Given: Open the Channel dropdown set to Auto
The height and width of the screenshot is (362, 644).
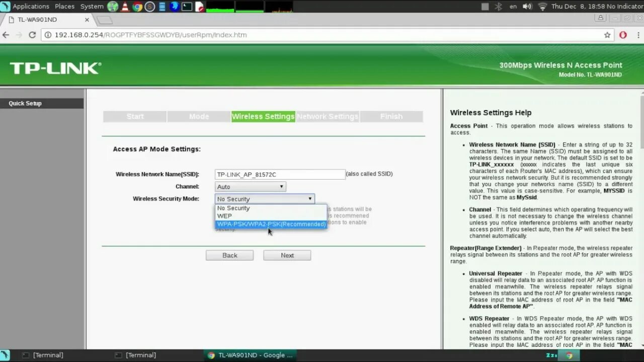Looking at the screenshot, I should coord(251,187).
